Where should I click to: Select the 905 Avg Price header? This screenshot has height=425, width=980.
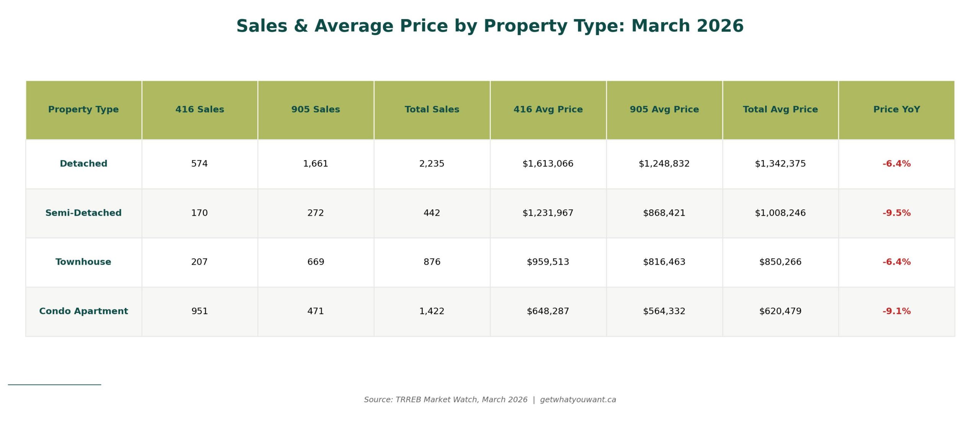[664, 109]
